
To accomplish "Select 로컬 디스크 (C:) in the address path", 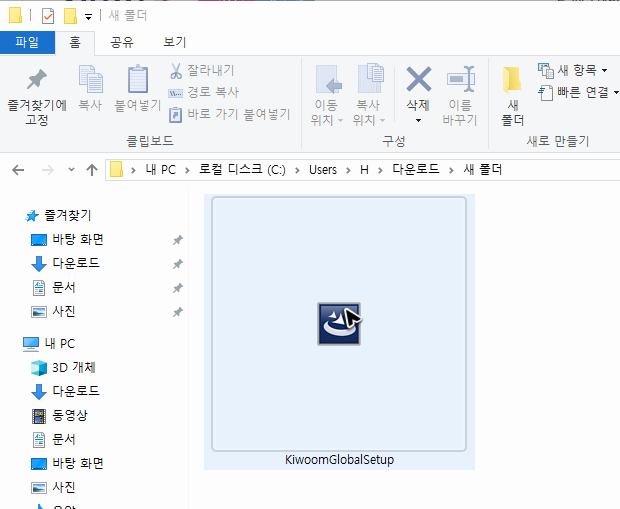I will point(242,170).
